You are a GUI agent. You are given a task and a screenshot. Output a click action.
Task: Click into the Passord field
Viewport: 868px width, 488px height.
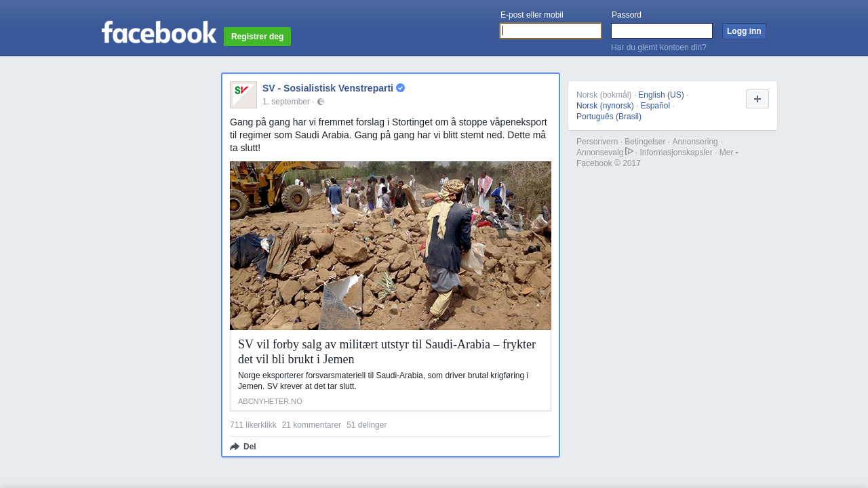pos(661,31)
